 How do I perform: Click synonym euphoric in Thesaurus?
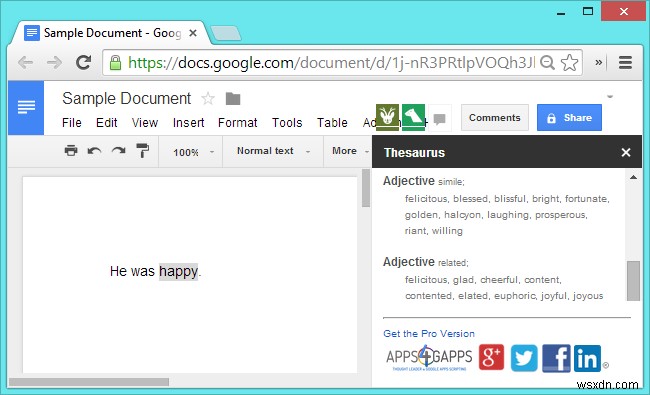pos(514,296)
